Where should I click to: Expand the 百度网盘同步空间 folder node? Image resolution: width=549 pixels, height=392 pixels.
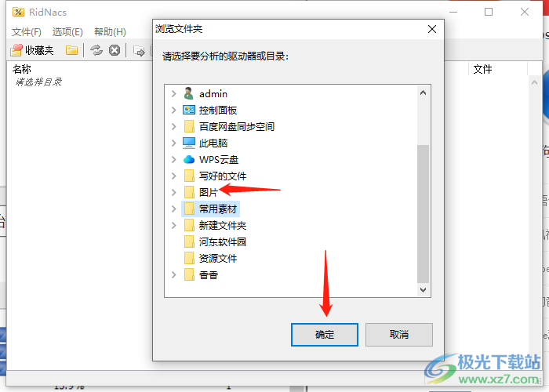pos(173,127)
